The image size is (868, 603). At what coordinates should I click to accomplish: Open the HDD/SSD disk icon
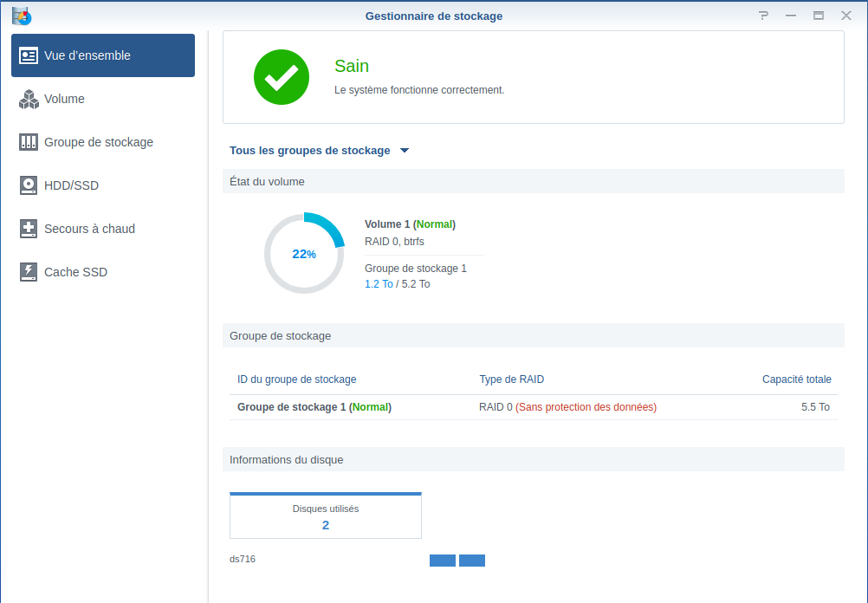(29, 185)
